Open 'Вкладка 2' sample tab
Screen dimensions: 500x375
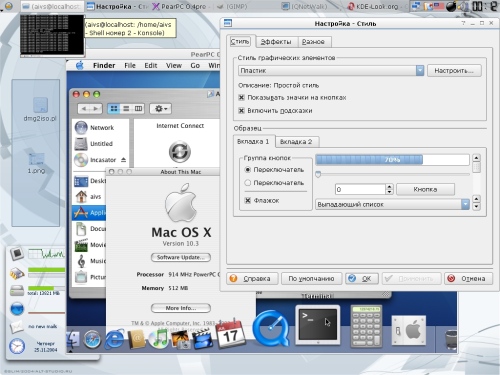[296, 142]
